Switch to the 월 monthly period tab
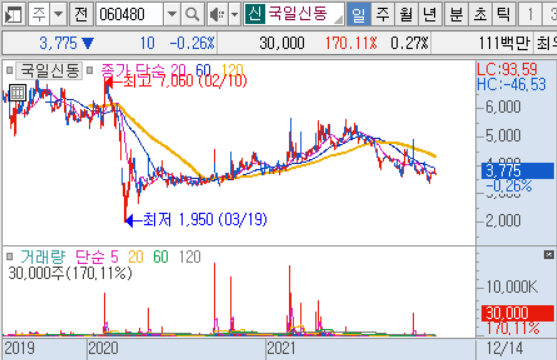The image size is (557, 360). pyautogui.click(x=406, y=15)
